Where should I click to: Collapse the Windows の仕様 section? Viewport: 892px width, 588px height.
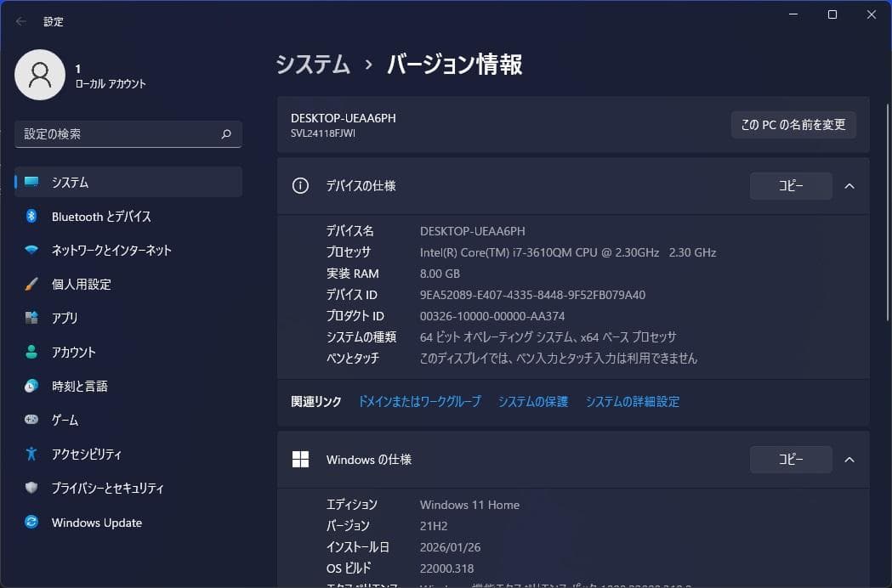pyautogui.click(x=849, y=459)
